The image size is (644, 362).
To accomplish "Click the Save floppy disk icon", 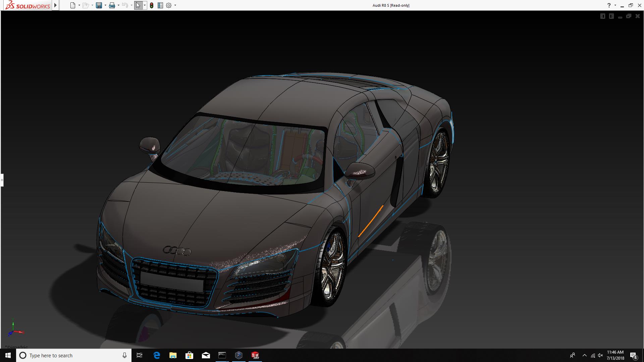I will coord(99,5).
